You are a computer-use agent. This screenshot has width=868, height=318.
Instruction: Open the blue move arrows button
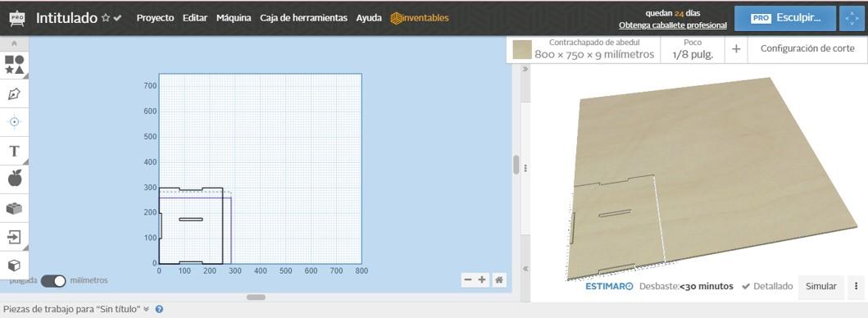pyautogui.click(x=852, y=18)
